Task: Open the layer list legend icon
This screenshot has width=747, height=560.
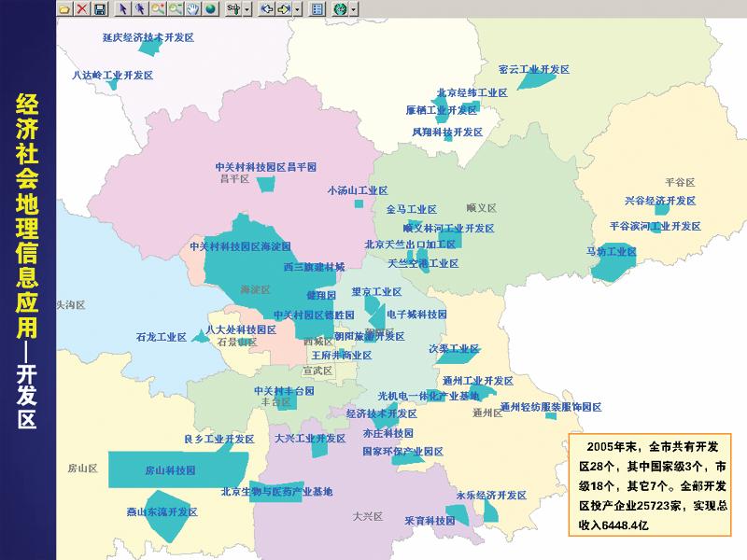Action: click(x=317, y=8)
